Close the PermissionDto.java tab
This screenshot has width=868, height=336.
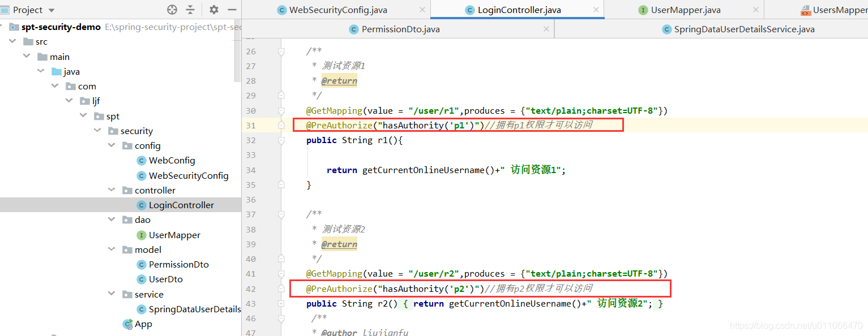(x=546, y=29)
